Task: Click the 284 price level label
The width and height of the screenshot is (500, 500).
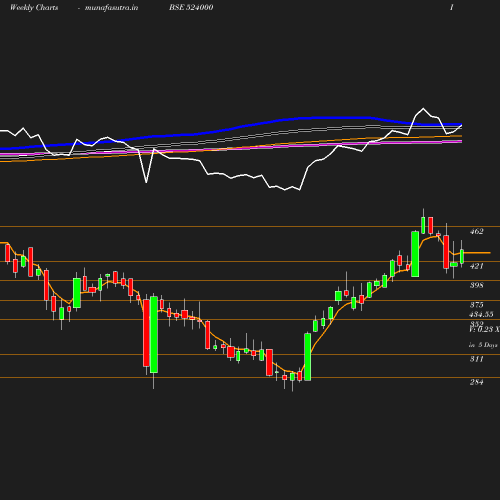Action: 476,382
